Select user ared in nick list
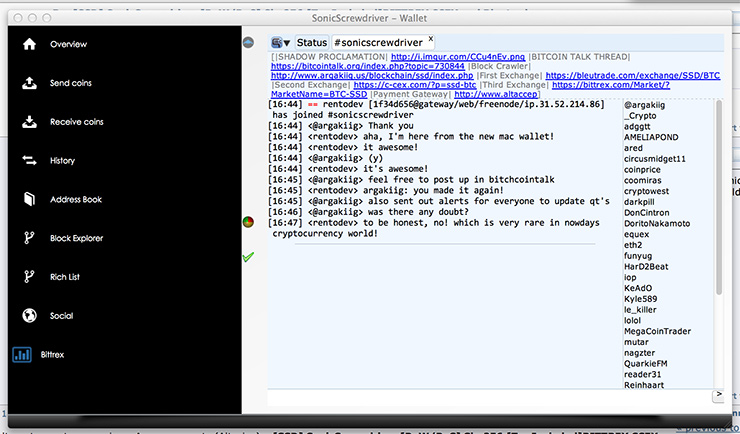 633,148
